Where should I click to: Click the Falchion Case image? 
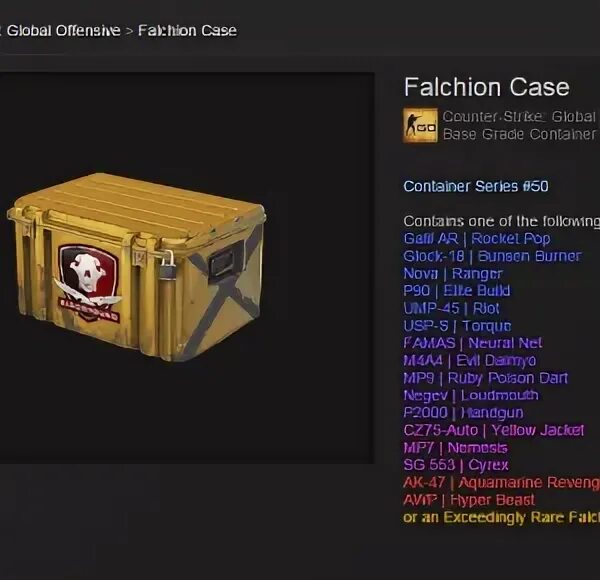click(x=136, y=267)
